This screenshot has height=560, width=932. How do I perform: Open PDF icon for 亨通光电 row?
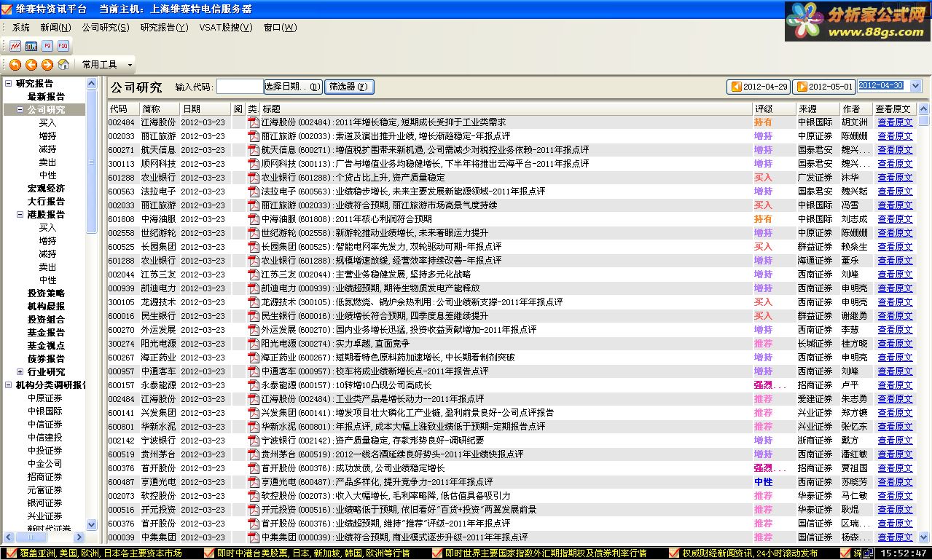pos(254,482)
